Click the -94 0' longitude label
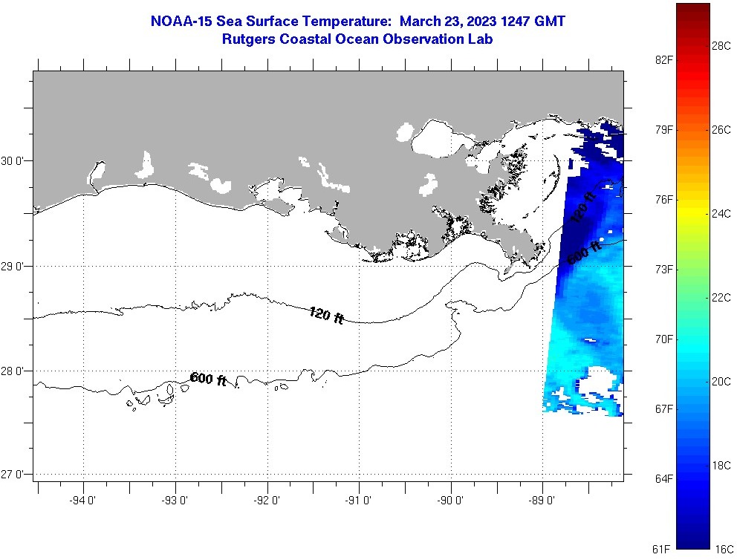 pyautogui.click(x=82, y=501)
